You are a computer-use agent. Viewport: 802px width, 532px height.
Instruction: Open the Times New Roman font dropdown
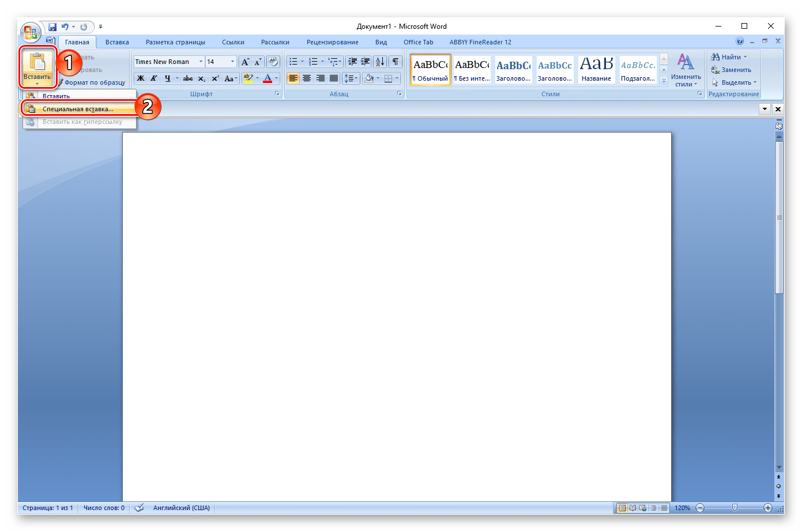pos(201,62)
